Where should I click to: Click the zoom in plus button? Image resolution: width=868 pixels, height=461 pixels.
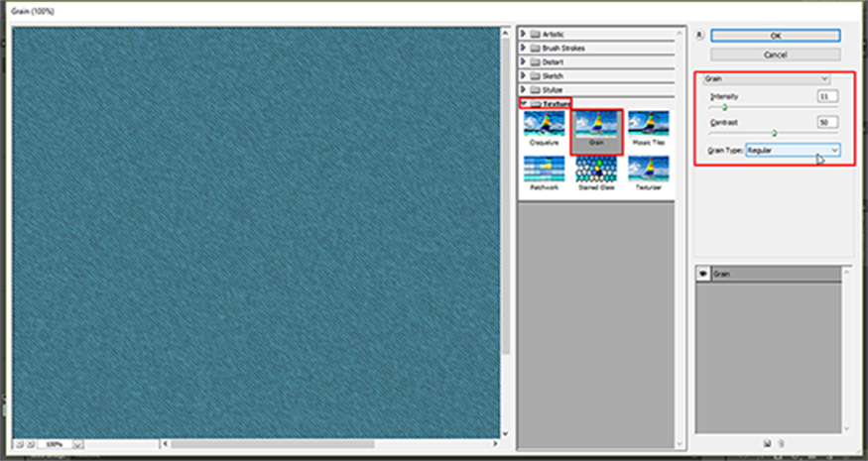pyautogui.click(x=31, y=444)
